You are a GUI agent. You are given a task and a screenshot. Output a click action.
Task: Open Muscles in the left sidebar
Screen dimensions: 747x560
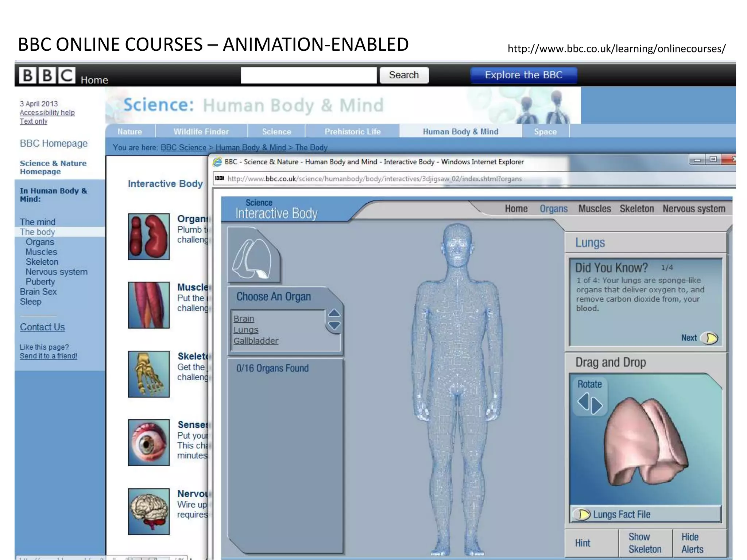[x=41, y=252]
